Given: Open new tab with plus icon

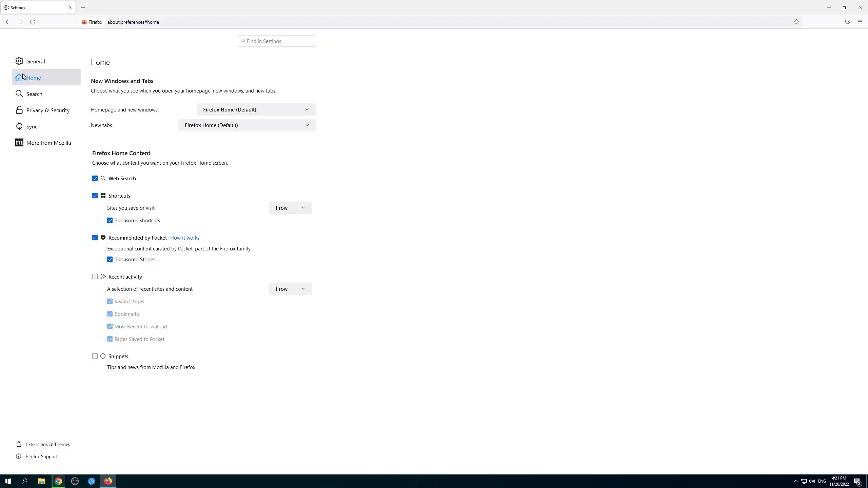Looking at the screenshot, I should (x=83, y=7).
